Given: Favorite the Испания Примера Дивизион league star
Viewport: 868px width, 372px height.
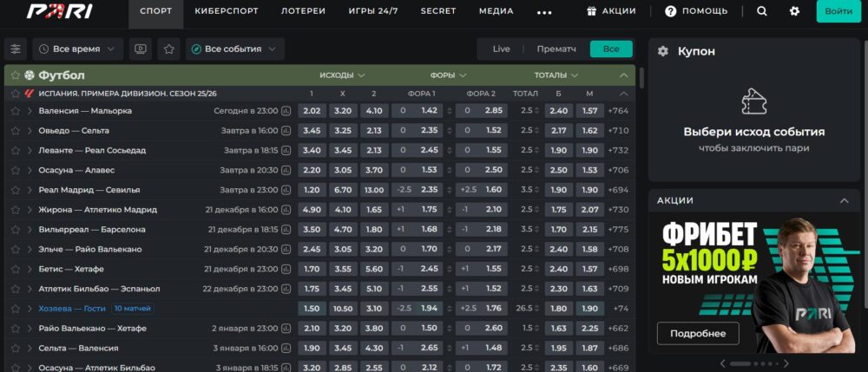Looking at the screenshot, I should click(16, 94).
